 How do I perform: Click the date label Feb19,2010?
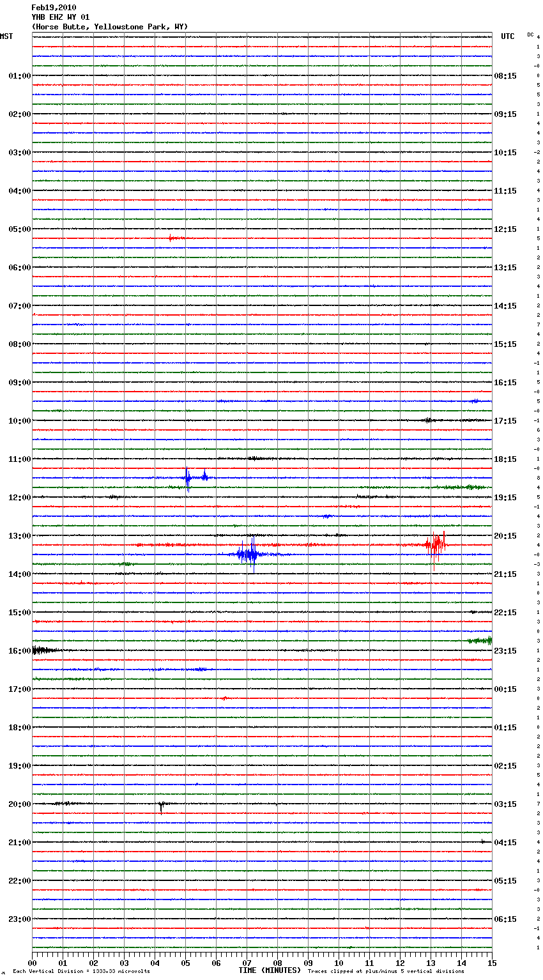point(54,8)
